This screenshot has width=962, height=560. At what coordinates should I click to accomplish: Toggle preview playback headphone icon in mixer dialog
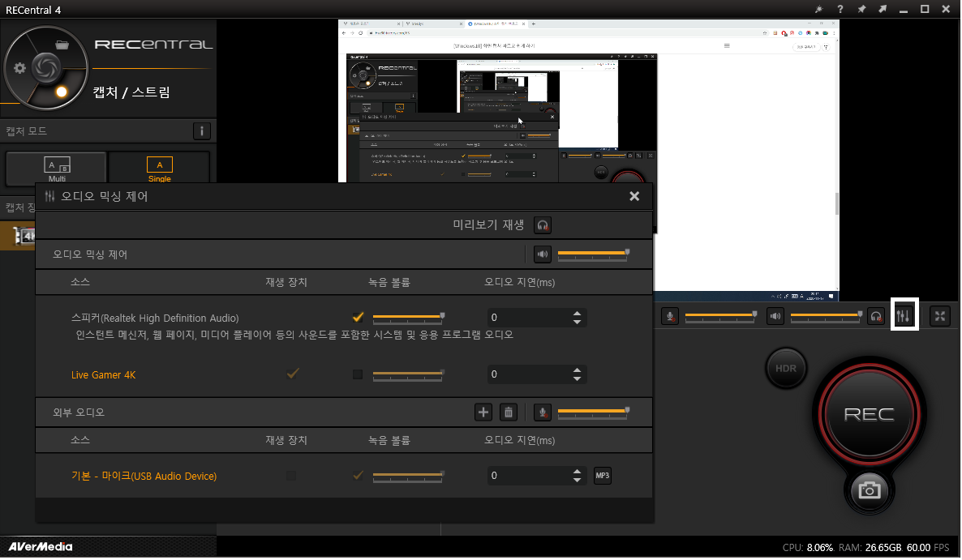point(543,224)
